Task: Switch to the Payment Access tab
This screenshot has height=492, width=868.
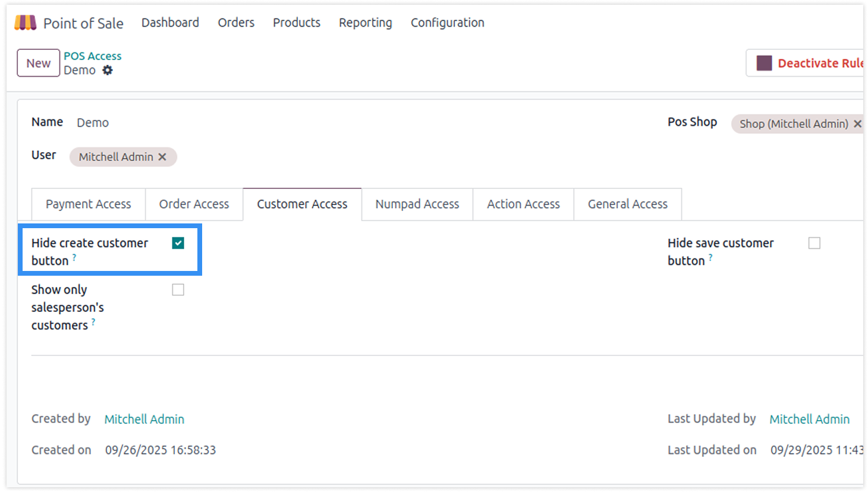Action: coord(88,204)
